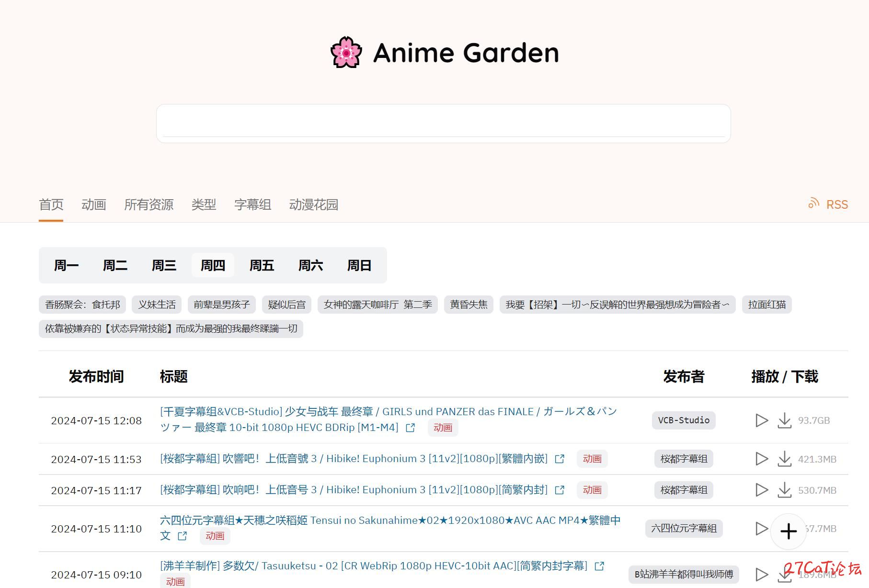The width and height of the screenshot is (869, 588).
Task: Select 周三 weekday
Action: [164, 265]
